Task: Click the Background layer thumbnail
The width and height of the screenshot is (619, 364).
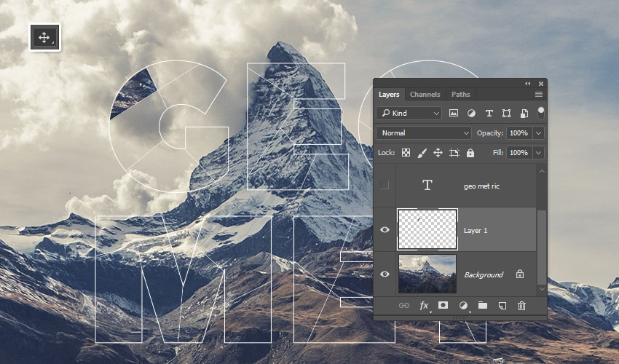Action: point(427,274)
